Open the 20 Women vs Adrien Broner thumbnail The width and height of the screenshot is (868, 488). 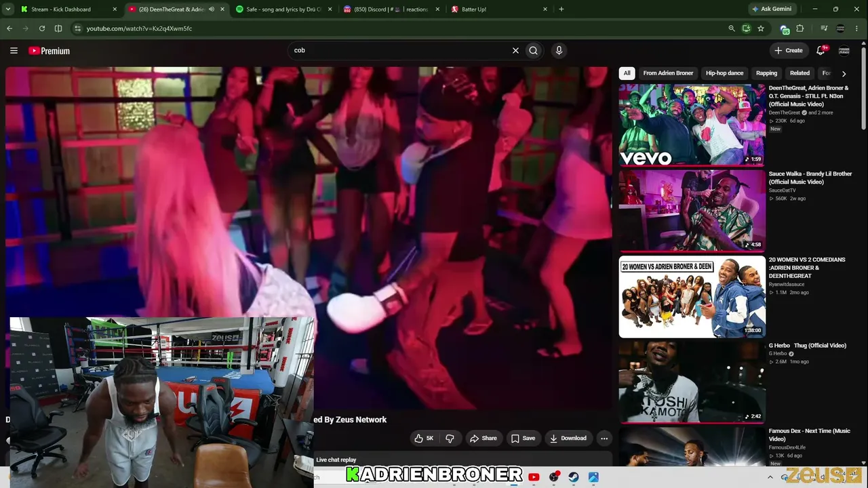(692, 296)
